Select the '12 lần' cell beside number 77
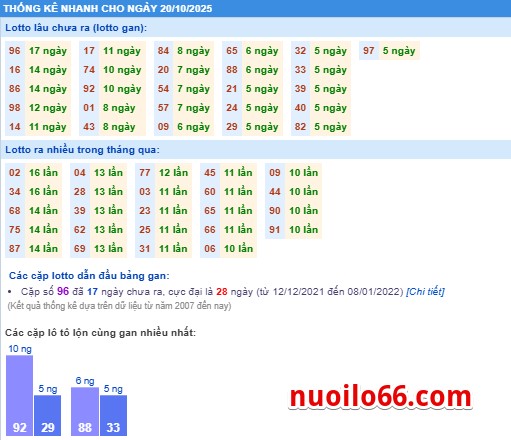The height and width of the screenshot is (440, 511). click(174, 173)
